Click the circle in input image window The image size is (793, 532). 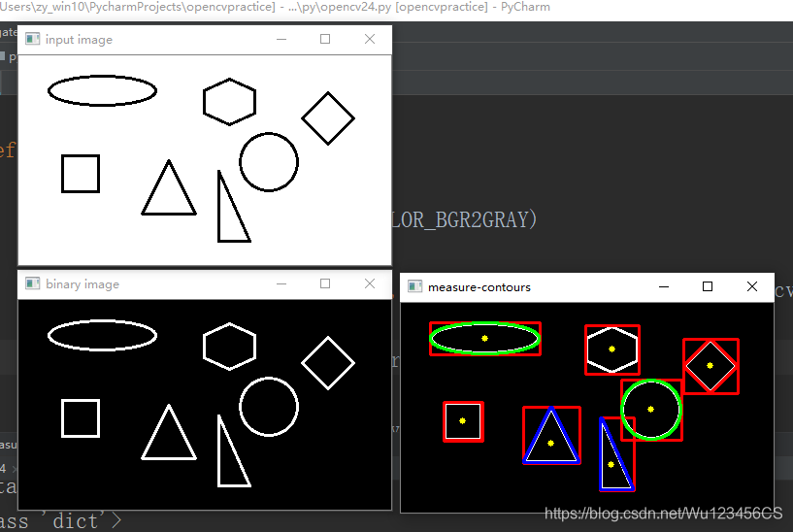(x=269, y=162)
